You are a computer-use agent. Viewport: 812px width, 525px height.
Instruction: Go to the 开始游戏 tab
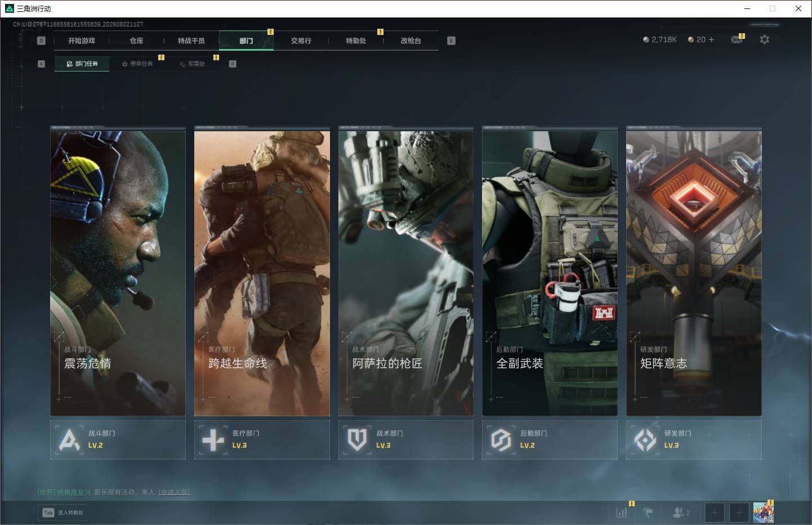[82, 41]
